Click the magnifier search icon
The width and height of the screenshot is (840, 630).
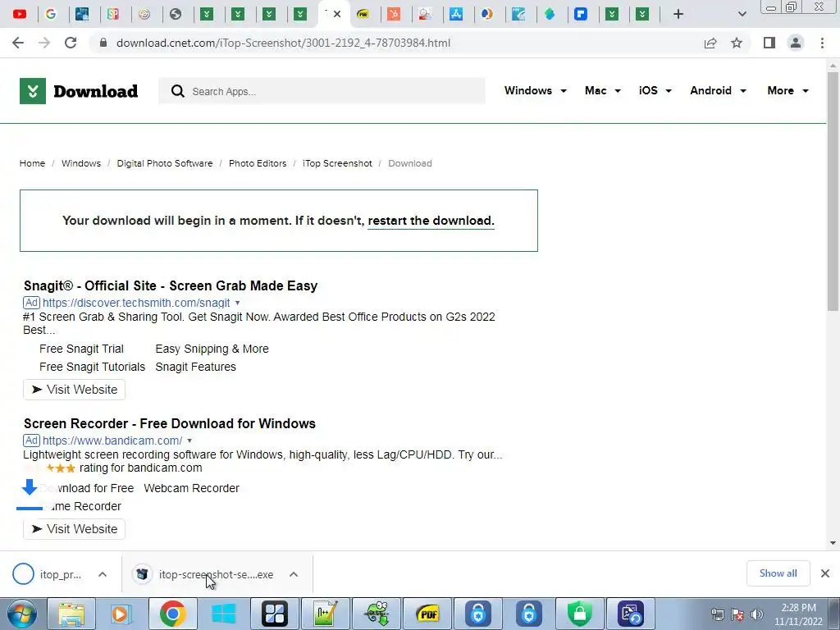point(177,91)
